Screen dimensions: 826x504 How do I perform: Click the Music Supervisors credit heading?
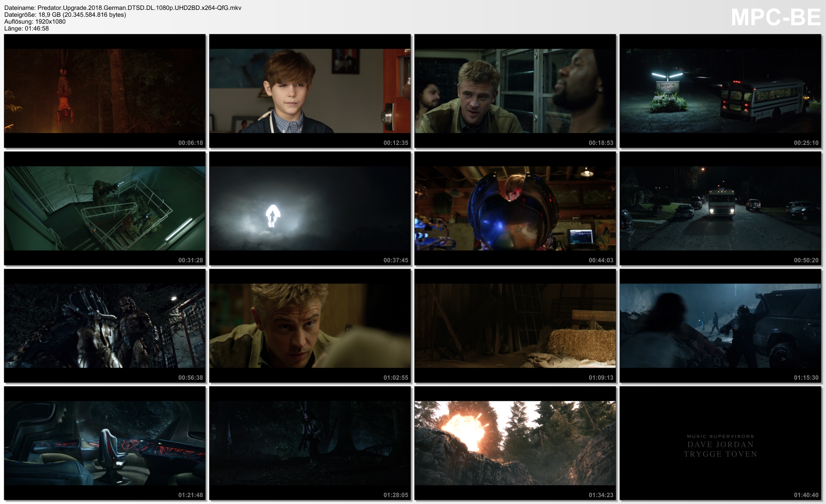pyautogui.click(x=721, y=436)
